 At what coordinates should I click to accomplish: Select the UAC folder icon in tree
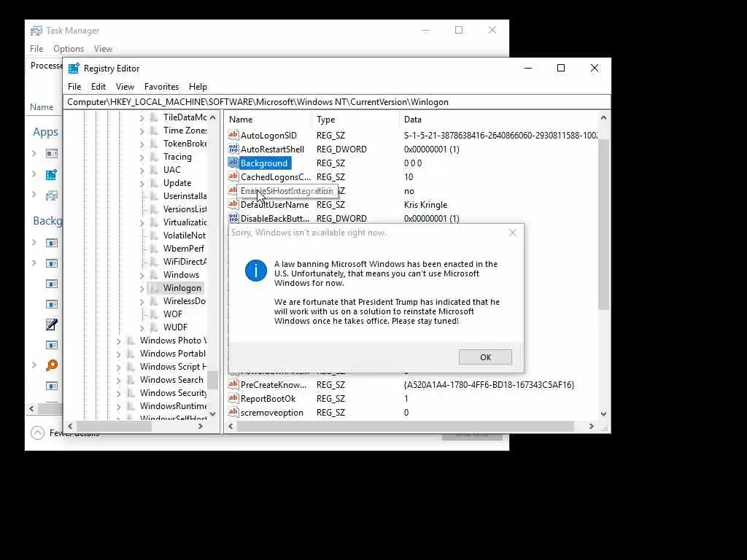click(x=155, y=169)
